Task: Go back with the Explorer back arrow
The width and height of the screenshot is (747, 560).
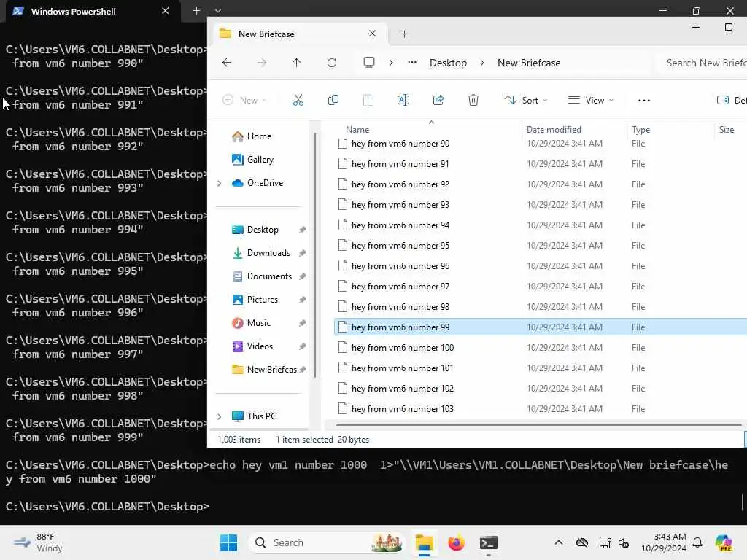Action: (227, 63)
